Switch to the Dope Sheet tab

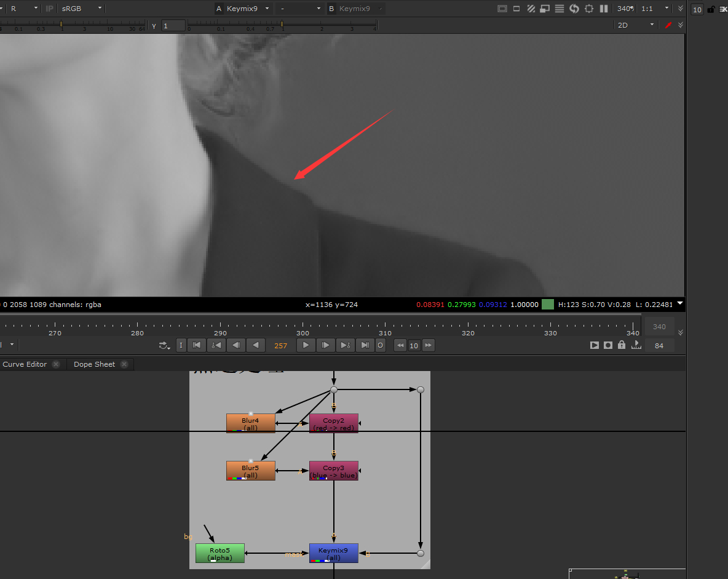click(94, 364)
